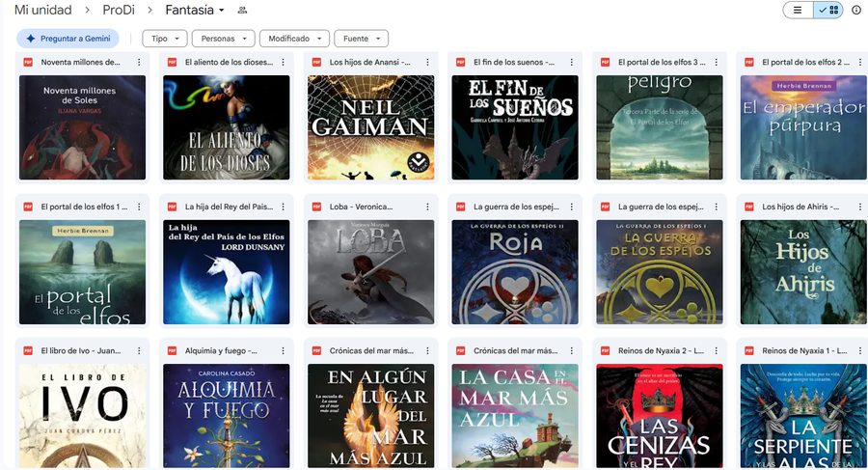
Task: Open more options for Reinos de Nyaxia 2
Action: [716, 351]
